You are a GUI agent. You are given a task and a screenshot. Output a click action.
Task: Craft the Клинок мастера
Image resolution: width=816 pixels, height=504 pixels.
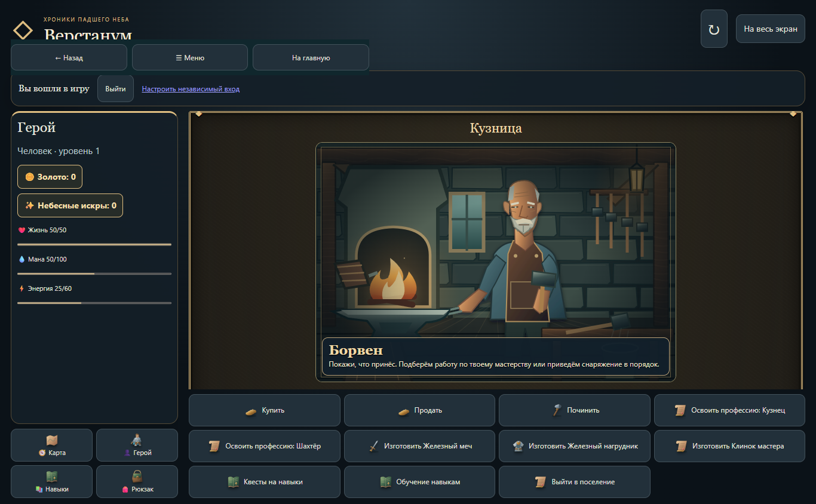tap(729, 446)
